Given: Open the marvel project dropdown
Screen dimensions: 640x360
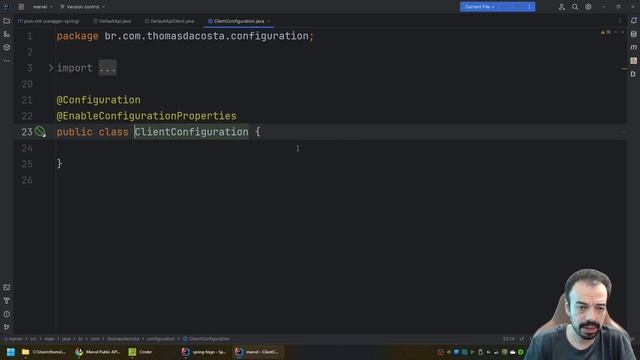Looking at the screenshot, I should (42, 7).
